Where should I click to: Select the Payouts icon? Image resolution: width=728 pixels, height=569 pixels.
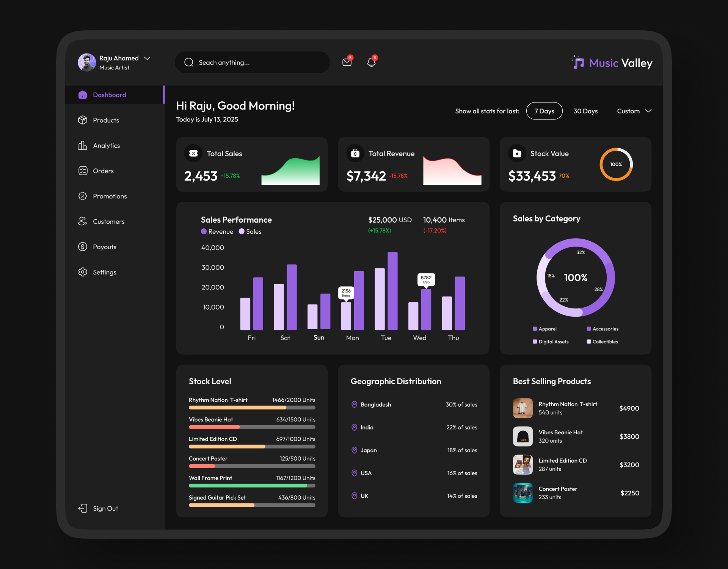tap(83, 247)
